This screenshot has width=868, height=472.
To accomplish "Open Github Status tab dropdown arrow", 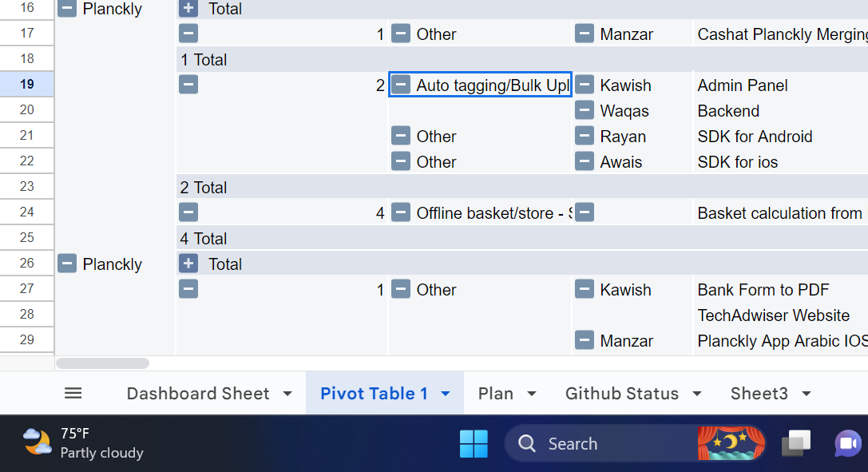I will coord(697,394).
